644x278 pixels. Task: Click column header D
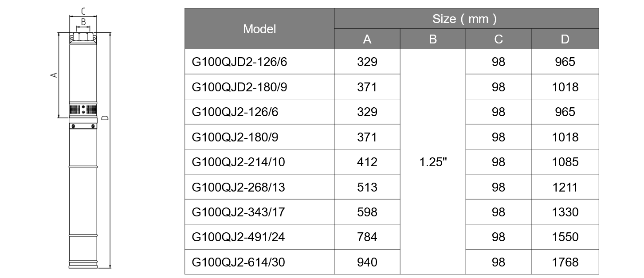565,39
